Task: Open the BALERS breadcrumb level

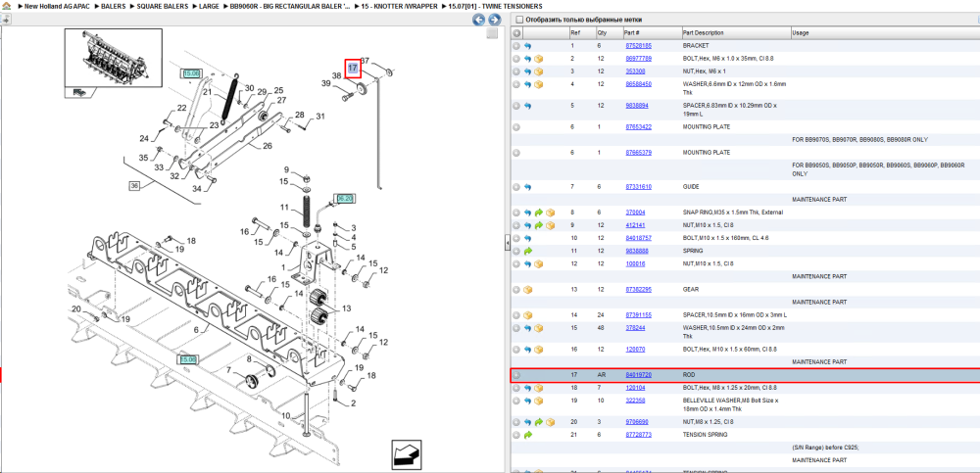Action: point(113,6)
